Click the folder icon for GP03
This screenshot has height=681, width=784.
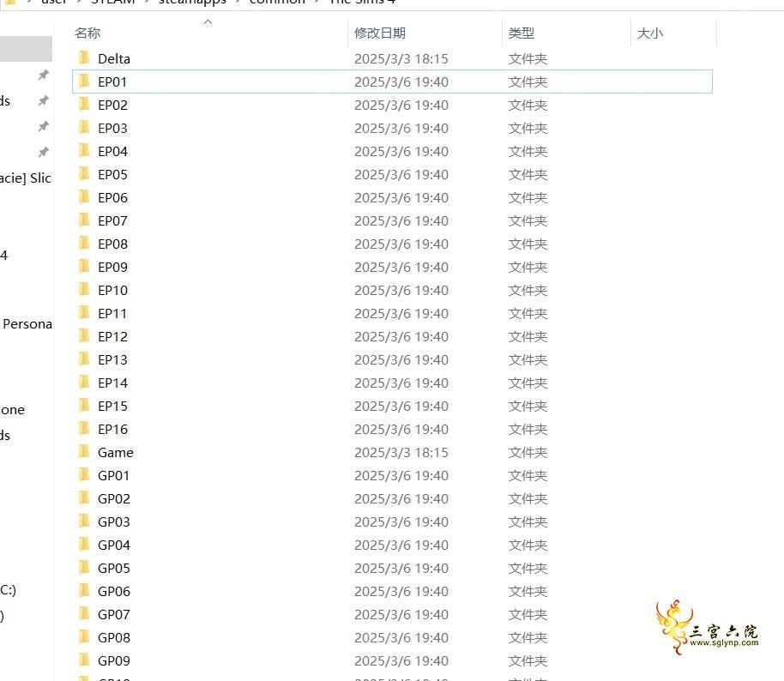pos(84,521)
